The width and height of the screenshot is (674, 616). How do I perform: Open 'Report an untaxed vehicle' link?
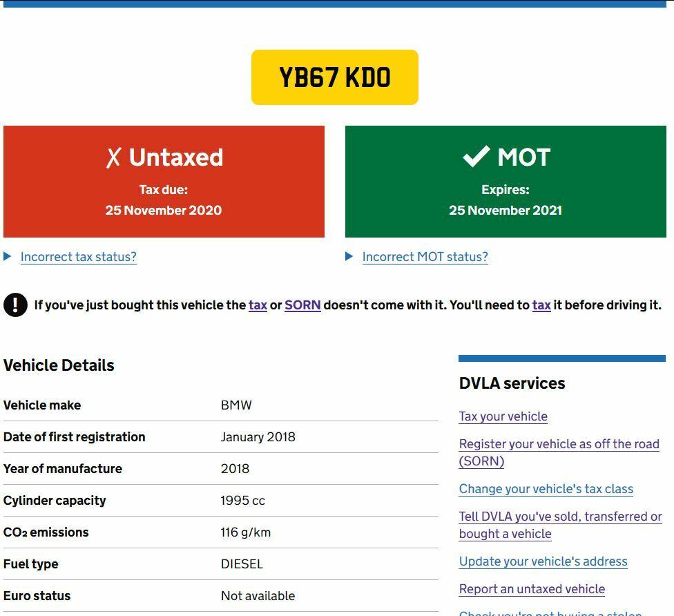532,589
